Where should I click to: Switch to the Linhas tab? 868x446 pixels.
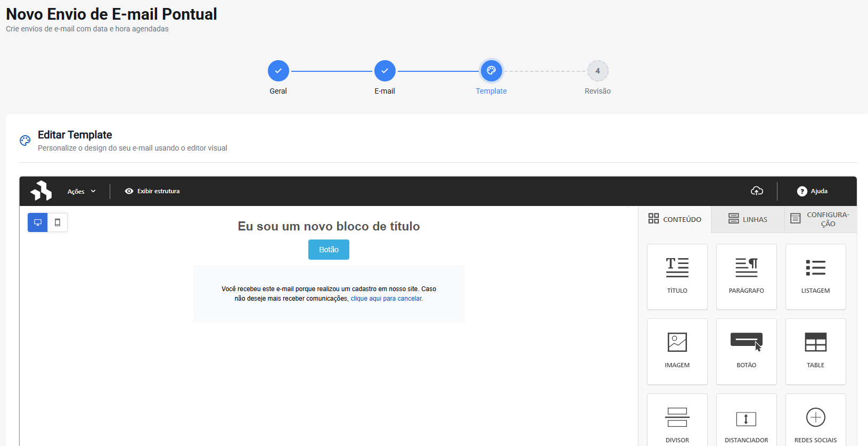coord(748,219)
